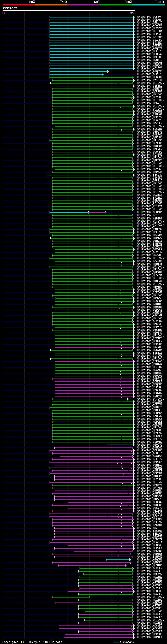Select the UniRef100_Q5UEM9 label

(150, 112)
